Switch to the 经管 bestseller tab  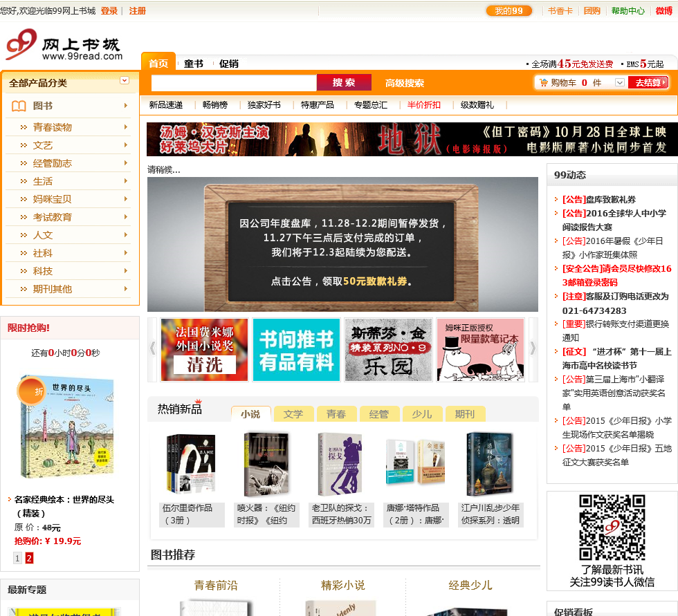click(x=379, y=414)
